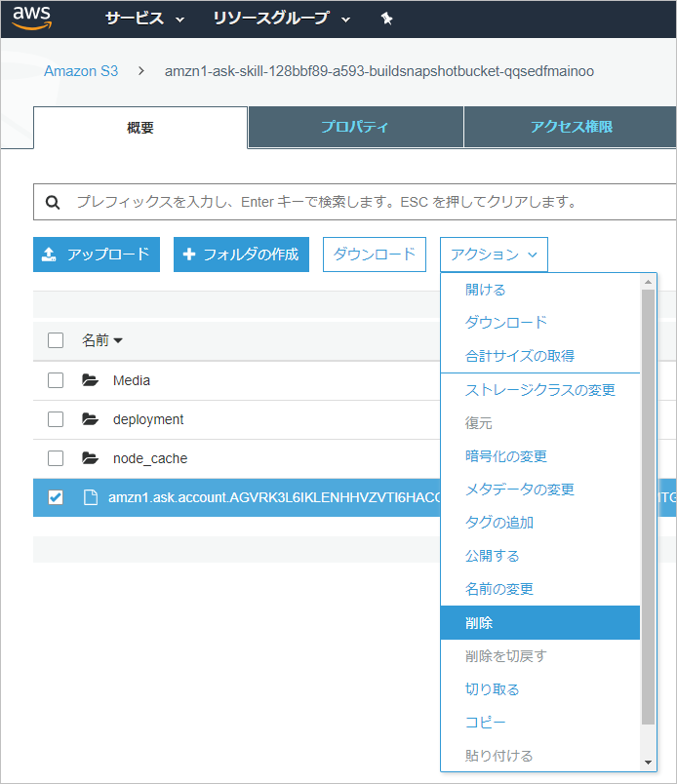Click the file icon of amzn1.ask.account object
Screen dimensions: 677x784
[90, 497]
